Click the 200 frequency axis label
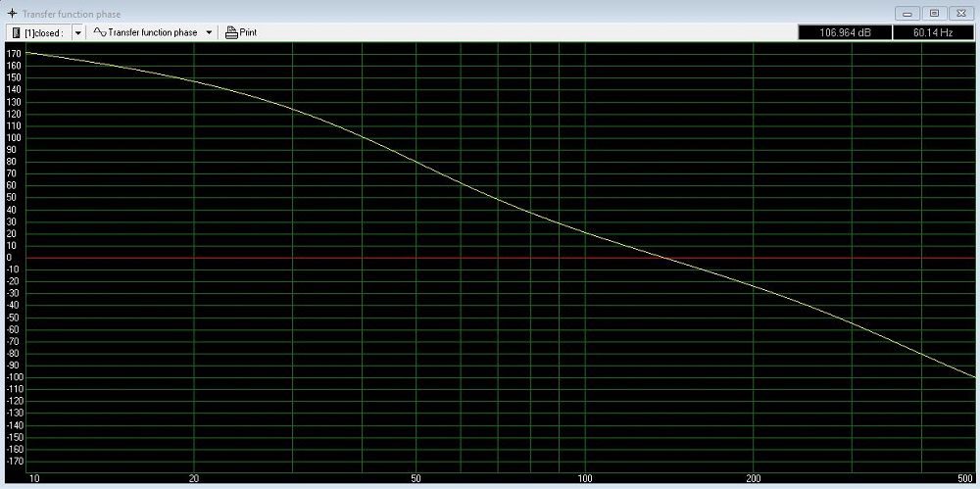 click(753, 479)
